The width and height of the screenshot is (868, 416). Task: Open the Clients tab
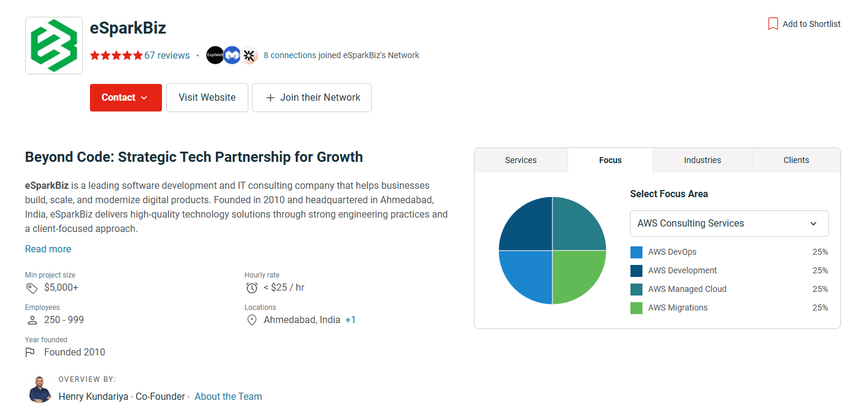(796, 160)
